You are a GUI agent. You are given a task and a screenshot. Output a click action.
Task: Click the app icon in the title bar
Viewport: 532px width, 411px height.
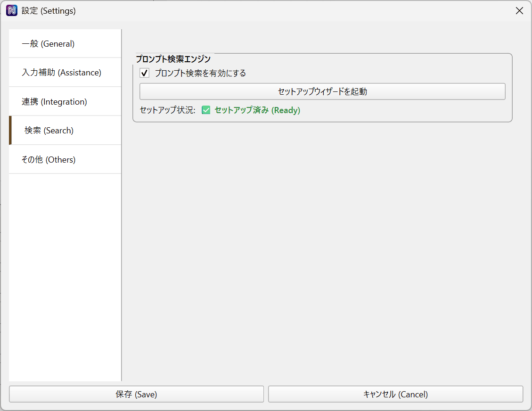tap(11, 10)
